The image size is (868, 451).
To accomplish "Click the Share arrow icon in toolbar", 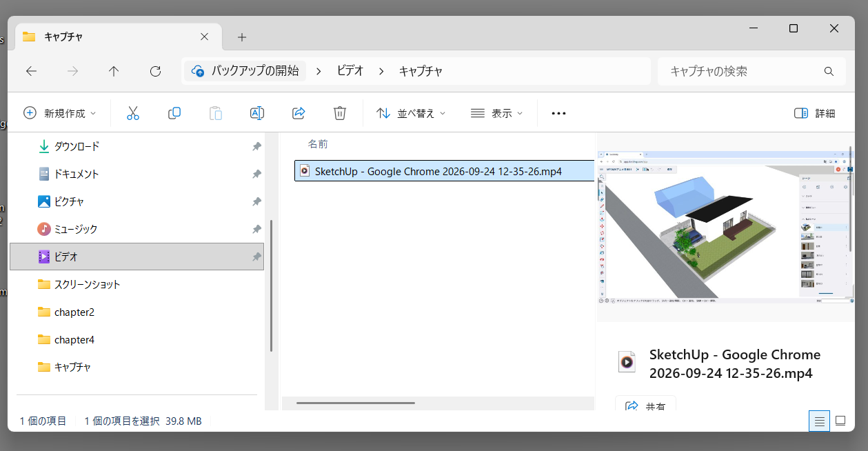I will 299,113.
